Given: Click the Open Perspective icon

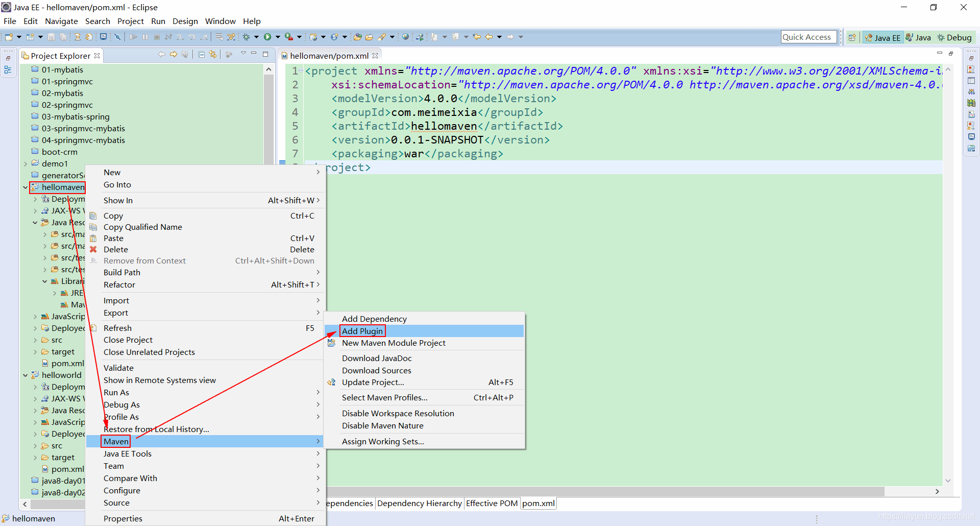Looking at the screenshot, I should click(x=852, y=37).
